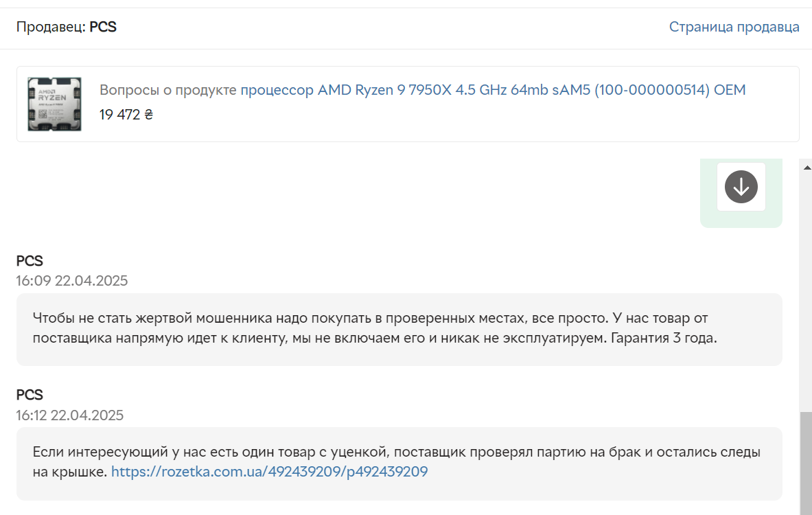Image resolution: width=812 pixels, height=515 pixels.
Task: Click the 'Вопросы о продукте' label
Action: pos(167,90)
